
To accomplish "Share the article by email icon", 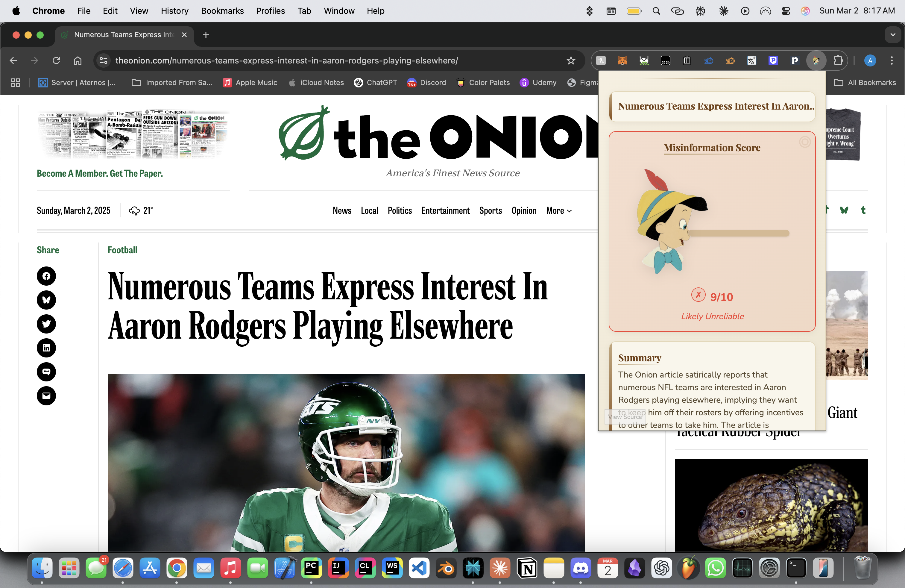I will [46, 395].
